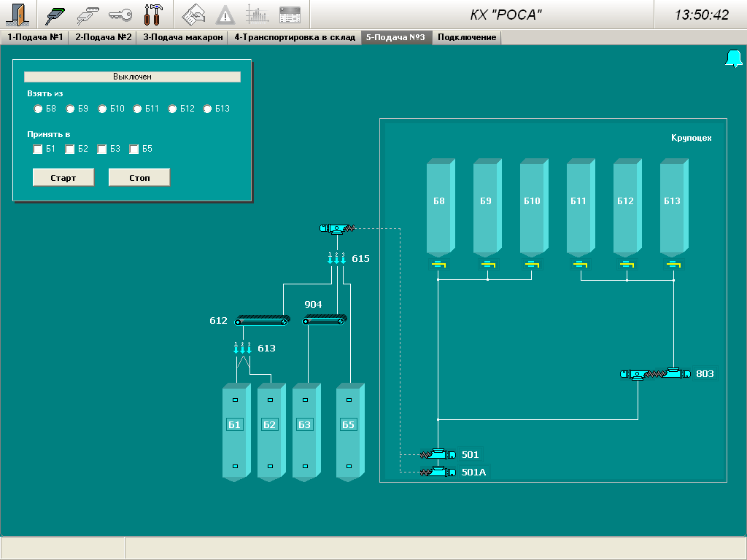
Task: Click the alarm bell icon
Action: [733, 60]
